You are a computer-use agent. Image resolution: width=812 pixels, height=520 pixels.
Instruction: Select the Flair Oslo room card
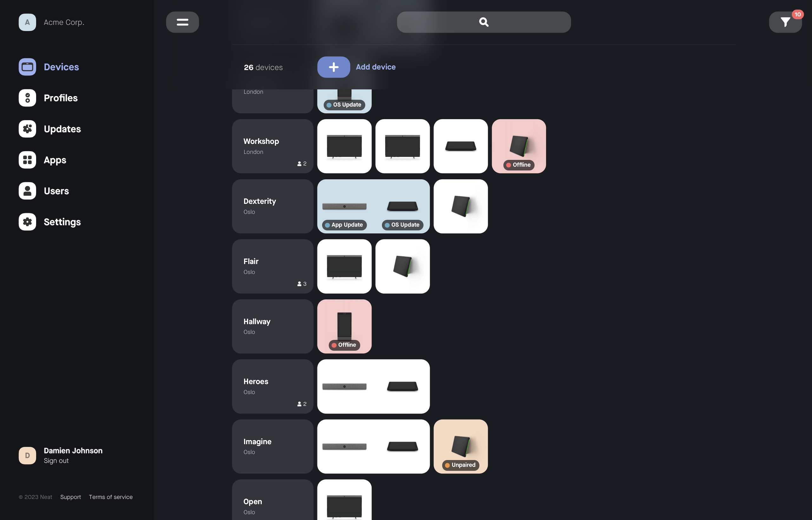(273, 266)
